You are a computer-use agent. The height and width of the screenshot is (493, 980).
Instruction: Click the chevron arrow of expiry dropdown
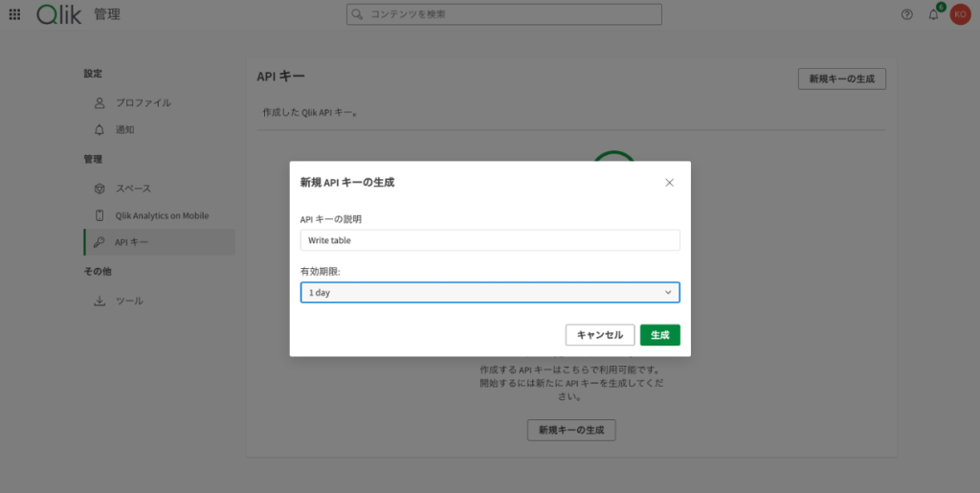coord(668,293)
